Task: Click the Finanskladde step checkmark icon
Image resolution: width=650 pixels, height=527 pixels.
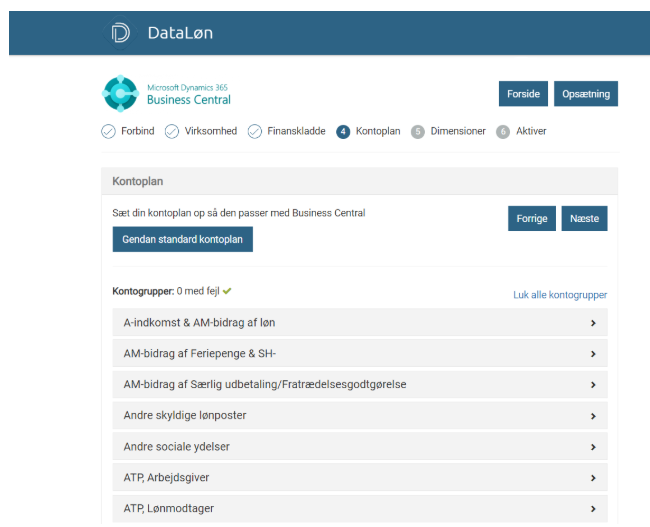Action: 255,131
